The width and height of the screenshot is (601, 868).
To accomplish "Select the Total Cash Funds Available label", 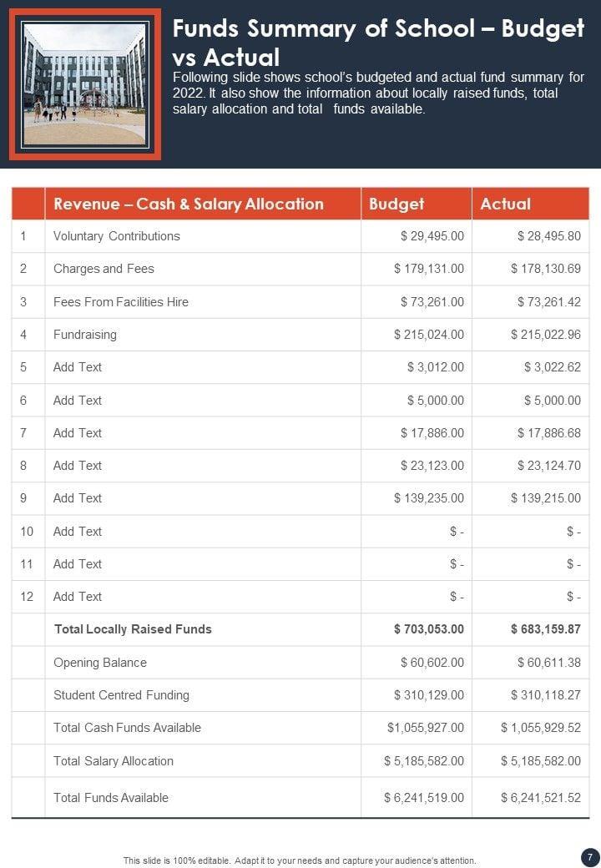I will click(127, 728).
